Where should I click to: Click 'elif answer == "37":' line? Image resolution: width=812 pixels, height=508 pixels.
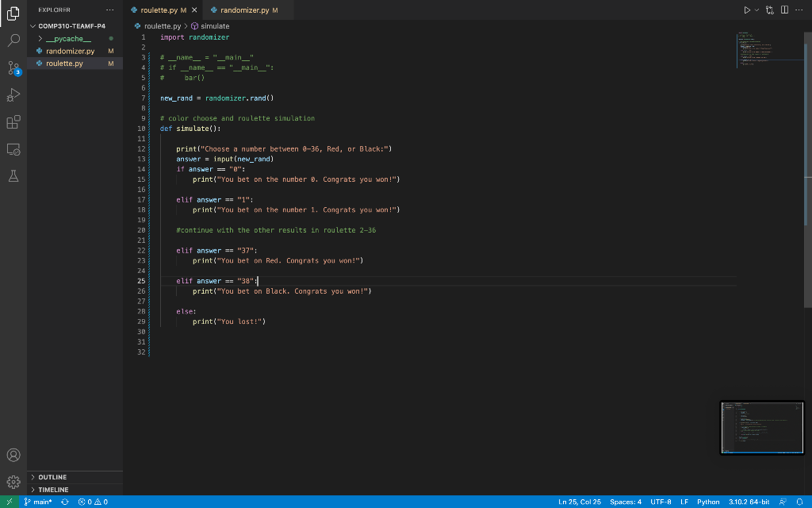216,250
